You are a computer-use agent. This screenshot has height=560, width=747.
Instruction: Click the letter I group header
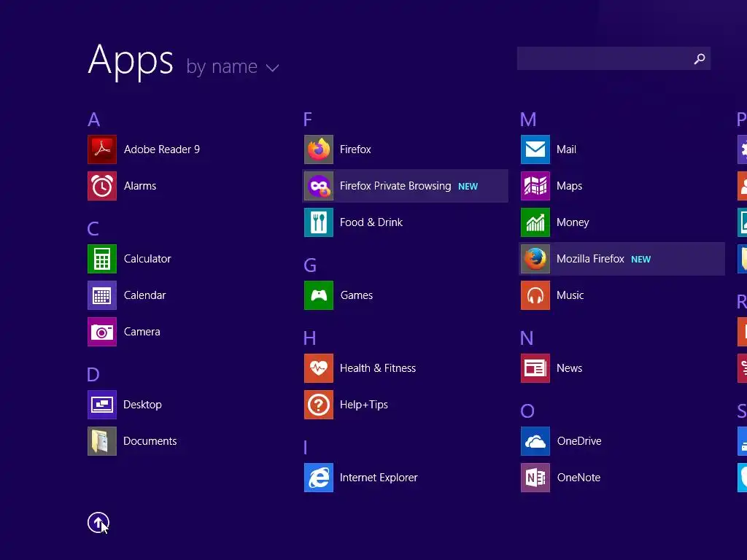coord(306,448)
